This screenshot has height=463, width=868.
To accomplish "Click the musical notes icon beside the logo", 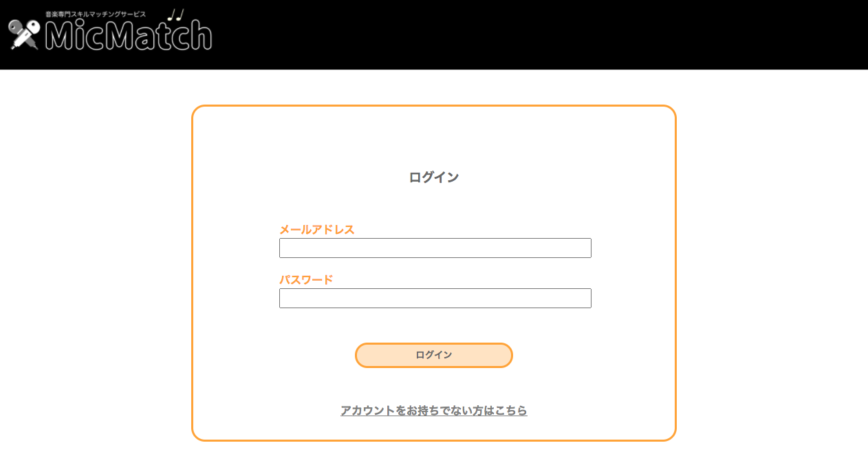I will tap(174, 14).
